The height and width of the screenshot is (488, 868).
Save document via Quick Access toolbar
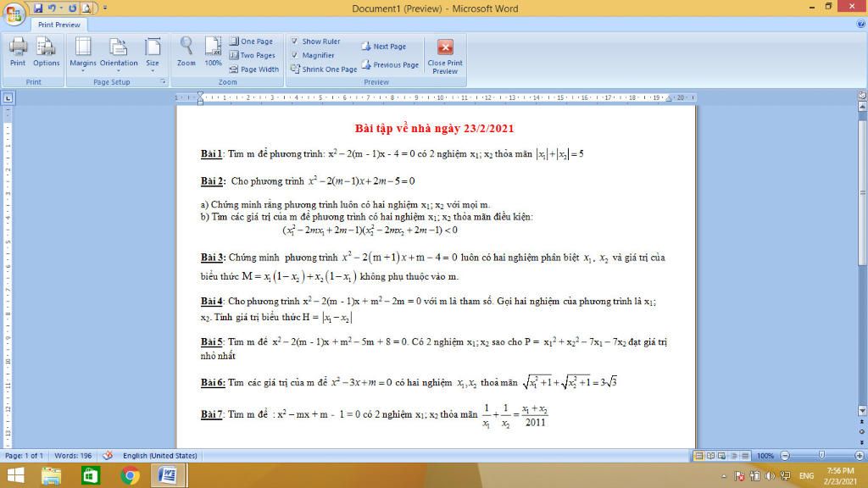(x=37, y=8)
